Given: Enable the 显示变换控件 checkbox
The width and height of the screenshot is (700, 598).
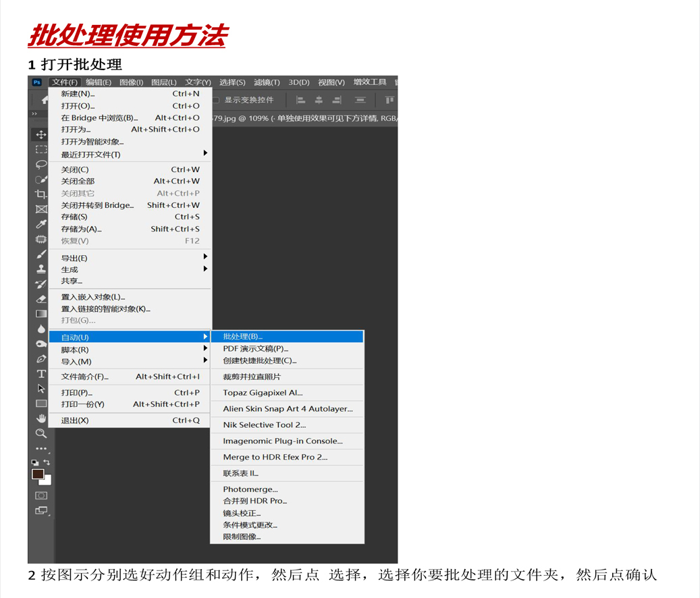Looking at the screenshot, I should (217, 100).
